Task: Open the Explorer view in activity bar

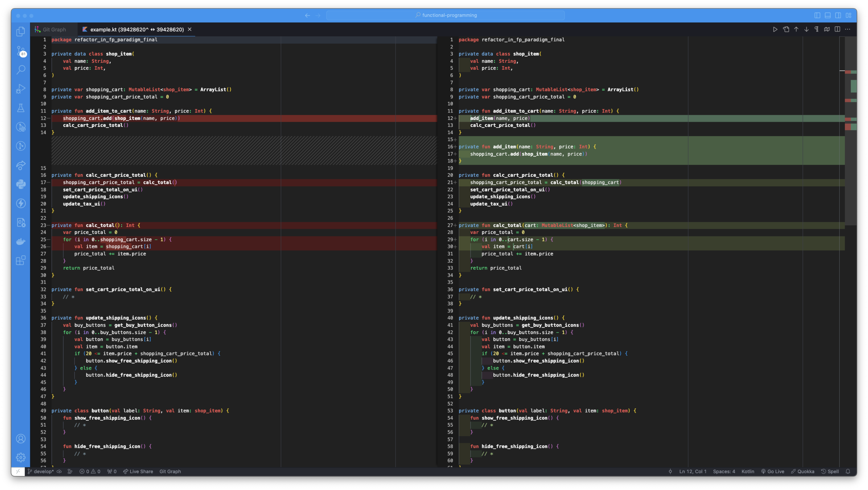Action: click(x=20, y=32)
